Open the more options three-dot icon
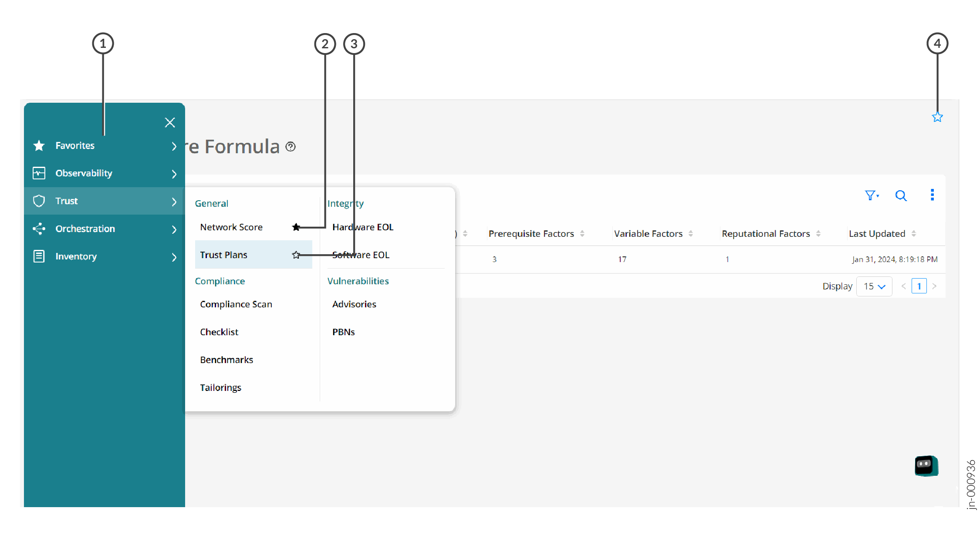This screenshot has height=535, width=980. 933,195
